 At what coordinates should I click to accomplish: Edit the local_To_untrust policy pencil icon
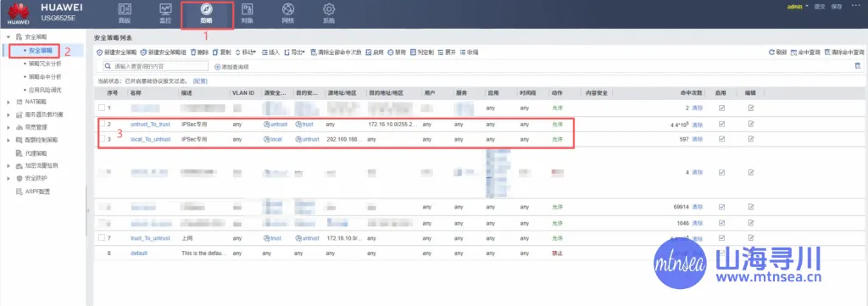(x=751, y=140)
